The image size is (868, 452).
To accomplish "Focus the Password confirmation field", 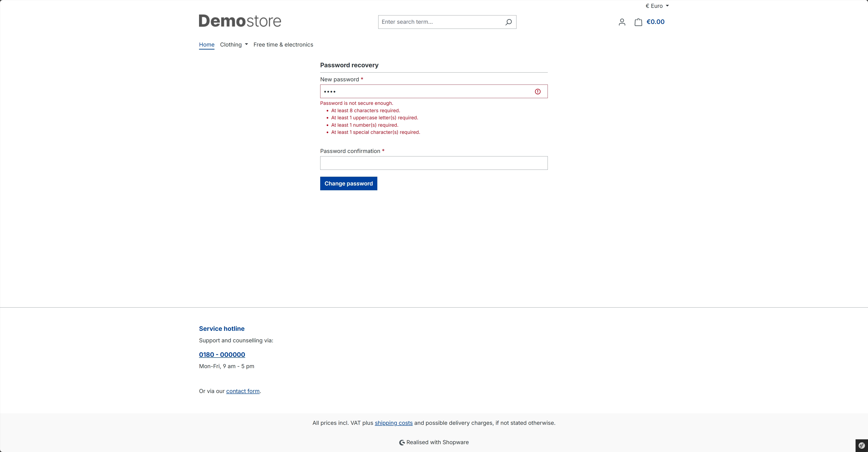I will click(x=434, y=163).
